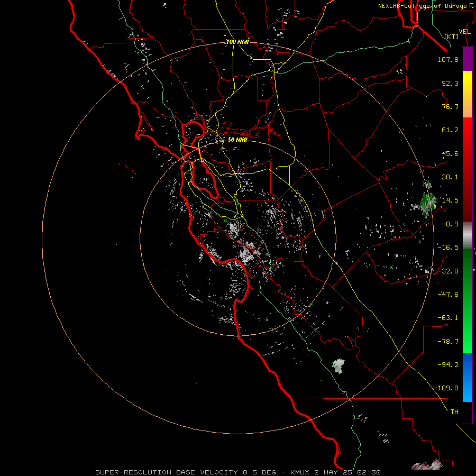The height and width of the screenshot is (476, 476).
Task: Click the purple segment of the color bar
Action: 467,59
